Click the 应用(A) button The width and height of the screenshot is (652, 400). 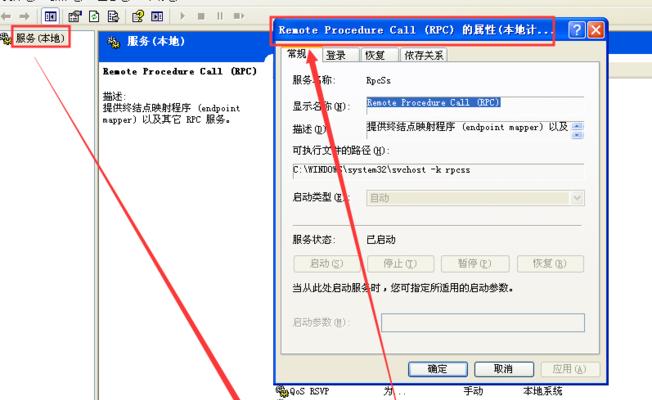(x=570, y=369)
